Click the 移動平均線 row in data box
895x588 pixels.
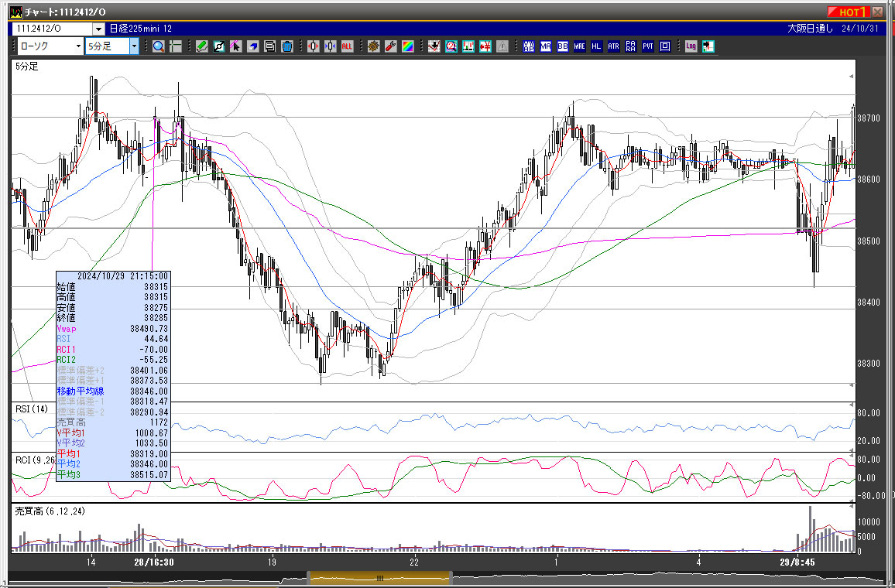[x=113, y=391]
